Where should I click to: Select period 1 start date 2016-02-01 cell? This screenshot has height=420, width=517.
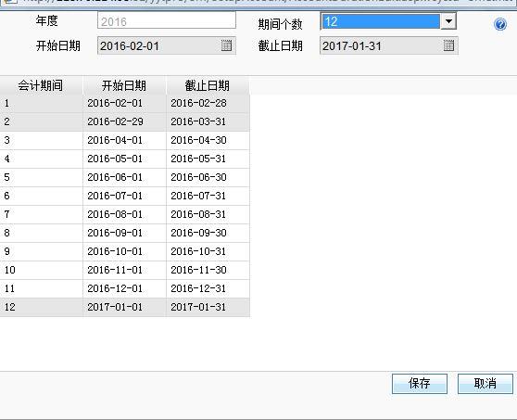click(x=124, y=103)
